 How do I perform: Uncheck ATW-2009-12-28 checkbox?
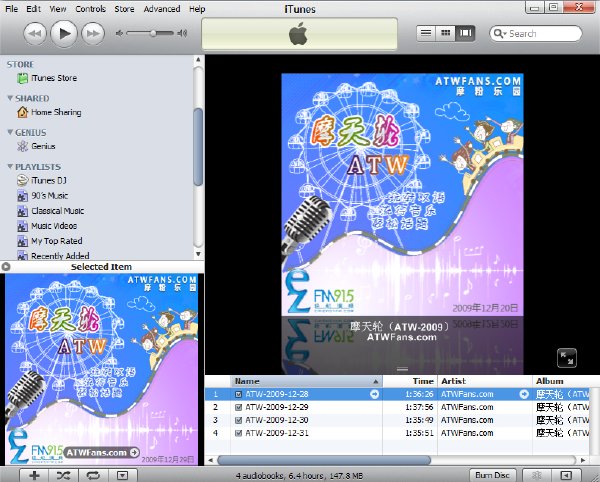point(238,394)
